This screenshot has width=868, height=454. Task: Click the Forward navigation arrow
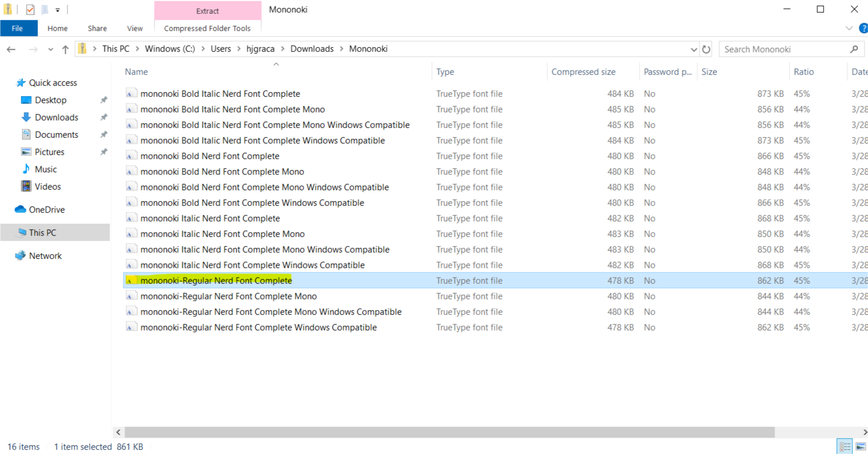point(33,49)
